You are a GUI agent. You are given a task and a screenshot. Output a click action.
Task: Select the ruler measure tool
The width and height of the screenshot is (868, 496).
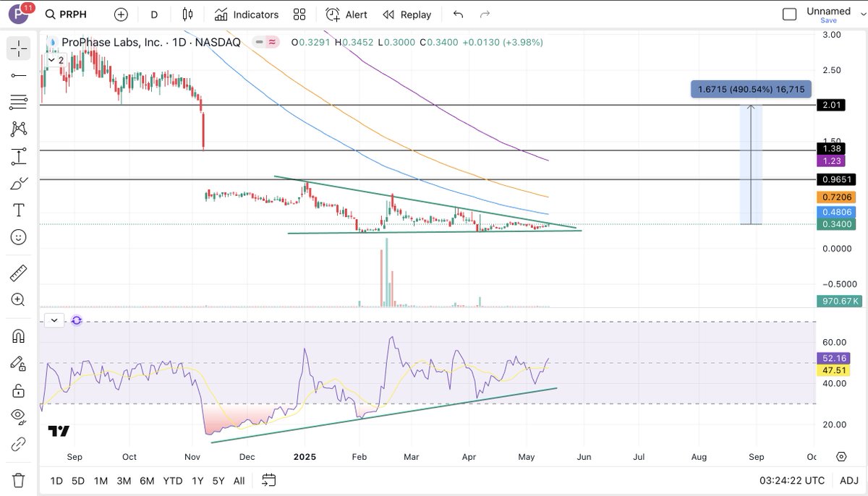click(19, 273)
